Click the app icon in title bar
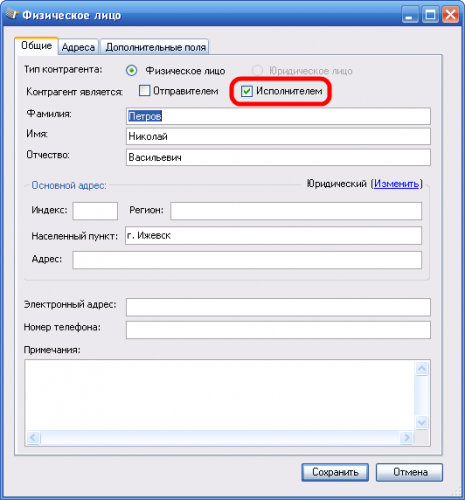The height and width of the screenshot is (500, 465). click(12, 14)
